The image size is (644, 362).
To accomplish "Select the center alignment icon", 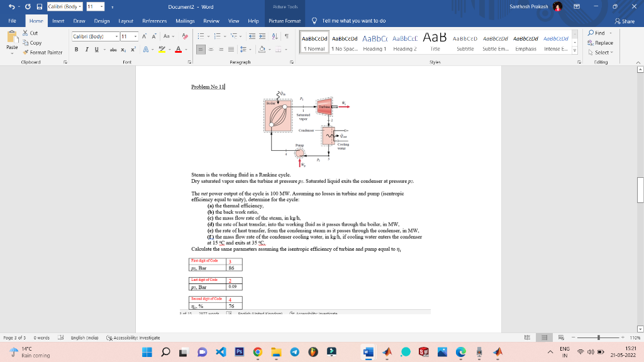I will click(x=211, y=48).
